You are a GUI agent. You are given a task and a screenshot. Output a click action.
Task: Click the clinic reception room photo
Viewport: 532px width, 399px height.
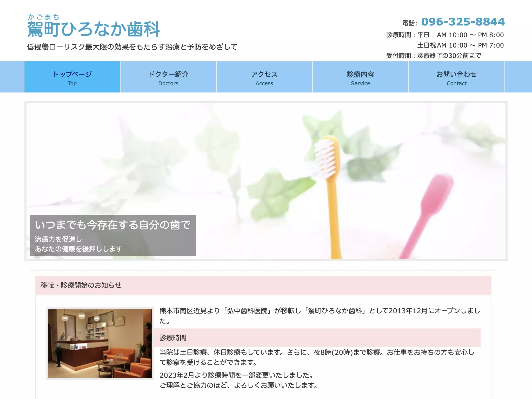(100, 343)
